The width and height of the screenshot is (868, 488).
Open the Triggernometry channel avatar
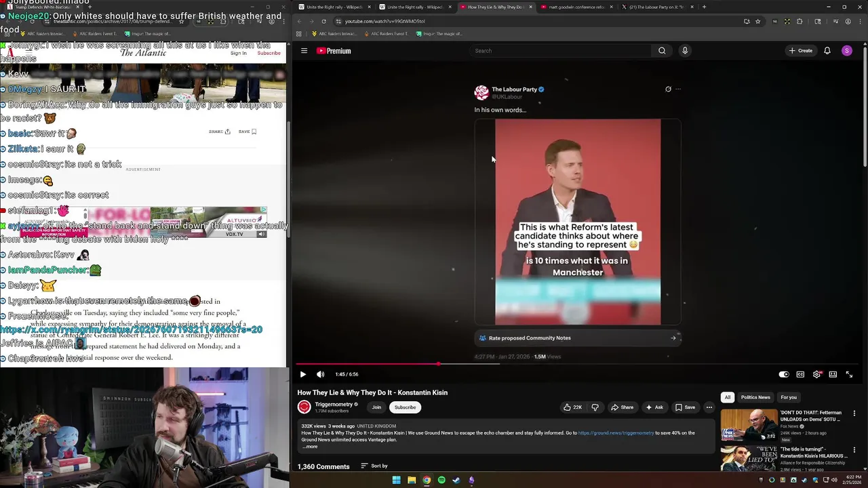point(304,407)
